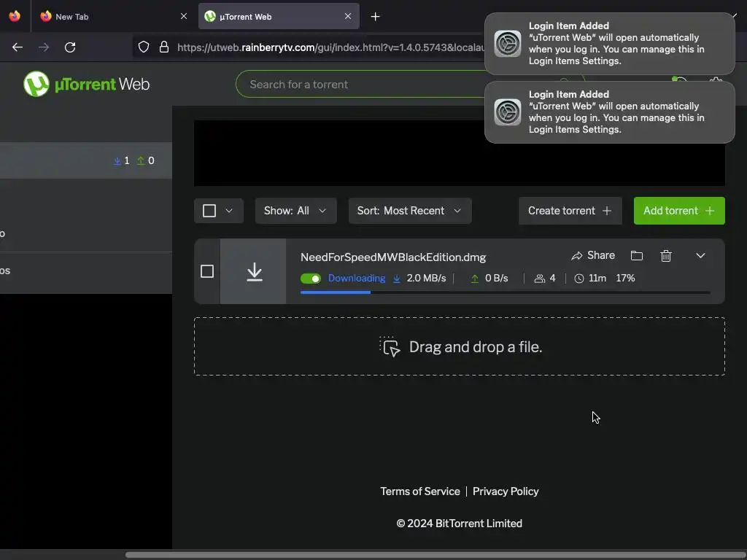
Task: Open the select-all dropdown chevron
Action: pos(229,211)
